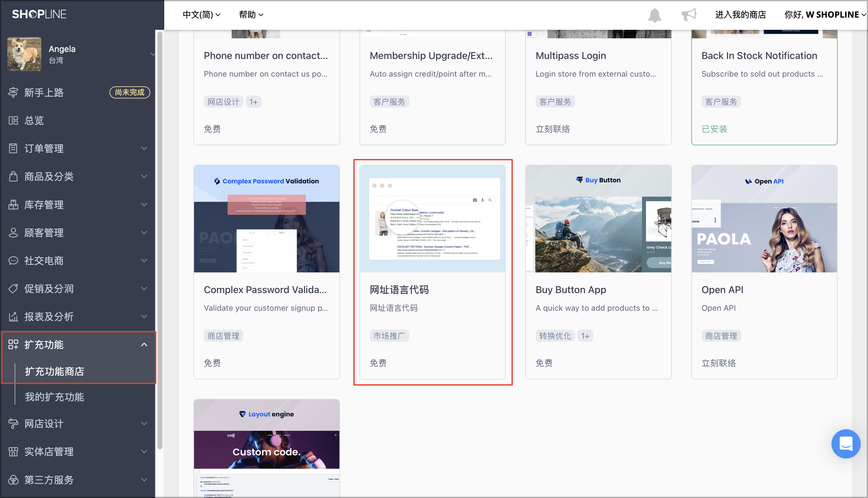Screen dimensions: 868x498
Task: Expand the 库存管理 menu chevron
Action: click(144, 205)
